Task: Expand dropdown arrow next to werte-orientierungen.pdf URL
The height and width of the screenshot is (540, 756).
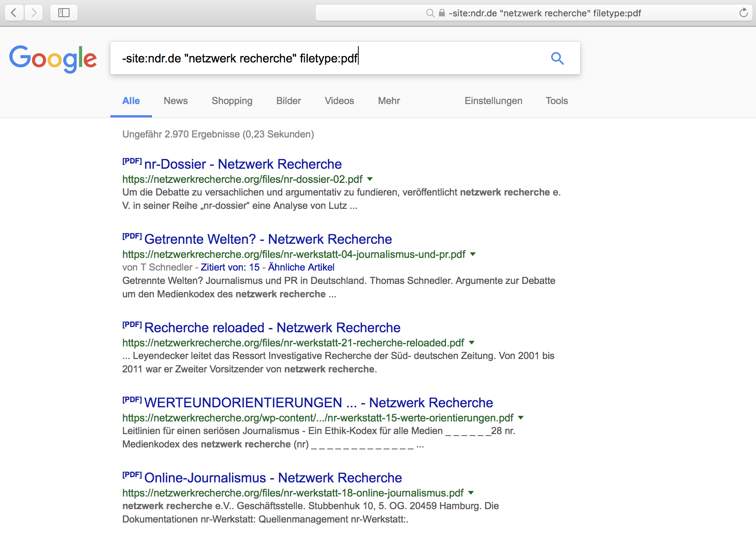Action: tap(521, 418)
